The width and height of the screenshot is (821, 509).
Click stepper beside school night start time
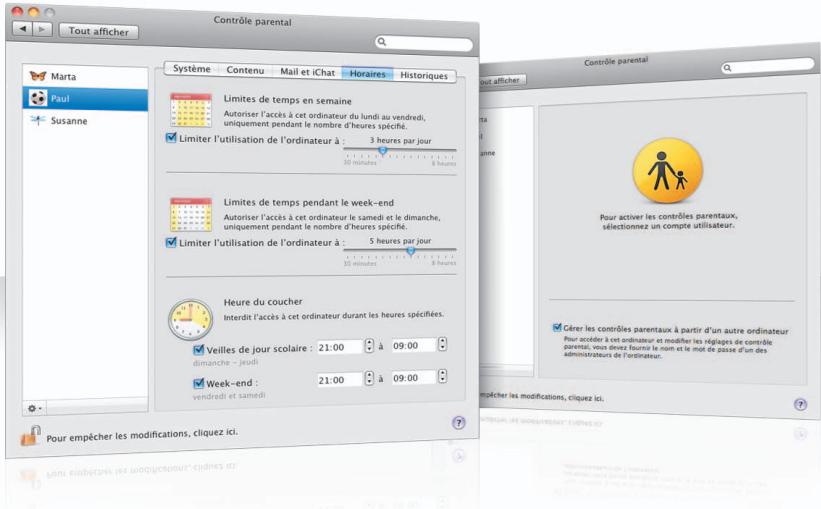(369, 346)
